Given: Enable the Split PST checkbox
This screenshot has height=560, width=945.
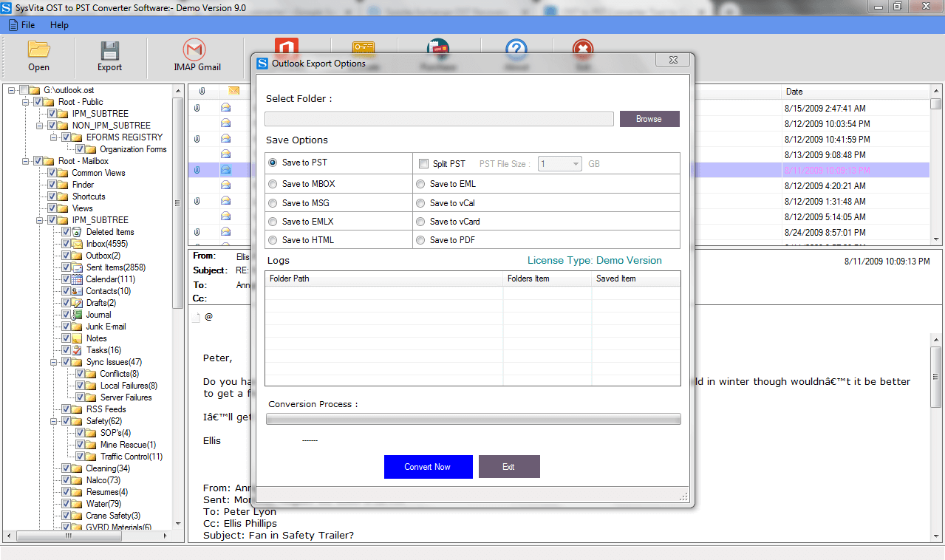Looking at the screenshot, I should tap(424, 163).
